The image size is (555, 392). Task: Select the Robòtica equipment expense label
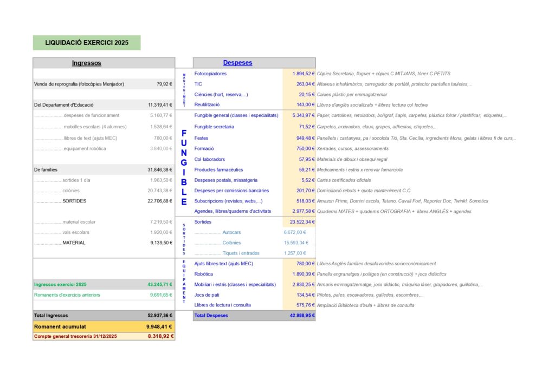tap(205, 274)
